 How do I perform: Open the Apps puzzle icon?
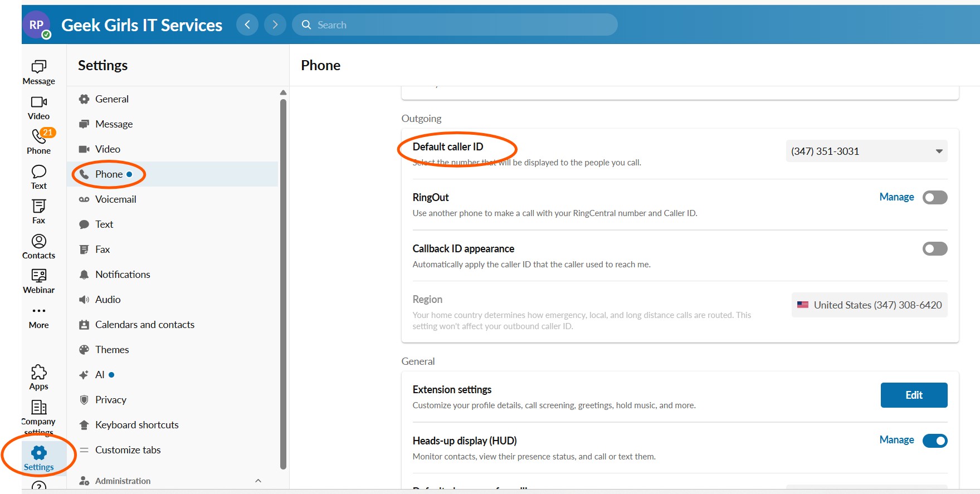click(38, 372)
